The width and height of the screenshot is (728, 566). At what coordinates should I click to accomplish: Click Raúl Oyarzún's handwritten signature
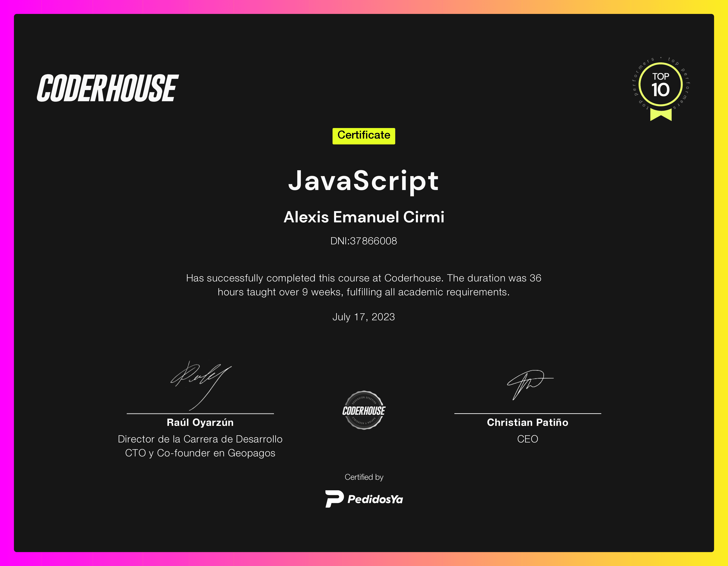click(x=201, y=386)
